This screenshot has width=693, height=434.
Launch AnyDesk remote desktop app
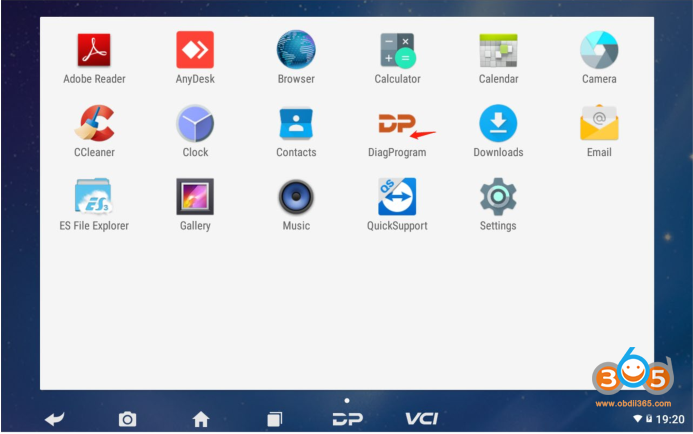(195, 49)
